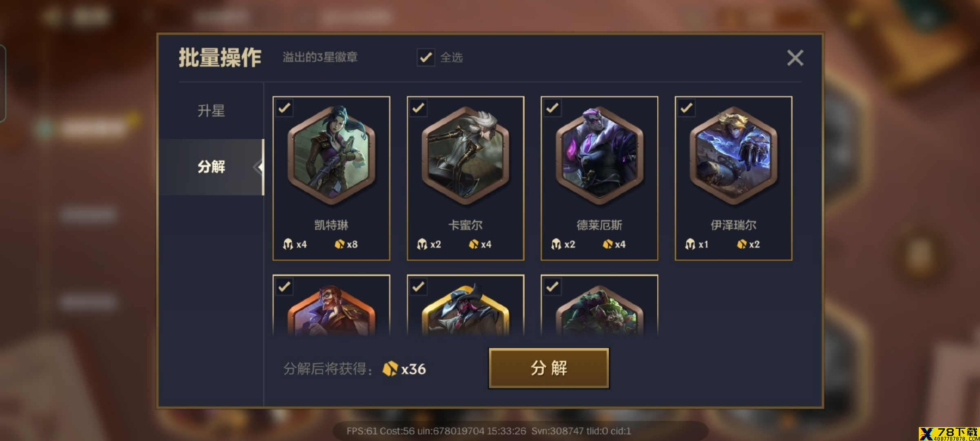The height and width of the screenshot is (441, 980).
Task: Uncheck the 伊泽瑞尔 card checkbox
Action: coord(687,108)
